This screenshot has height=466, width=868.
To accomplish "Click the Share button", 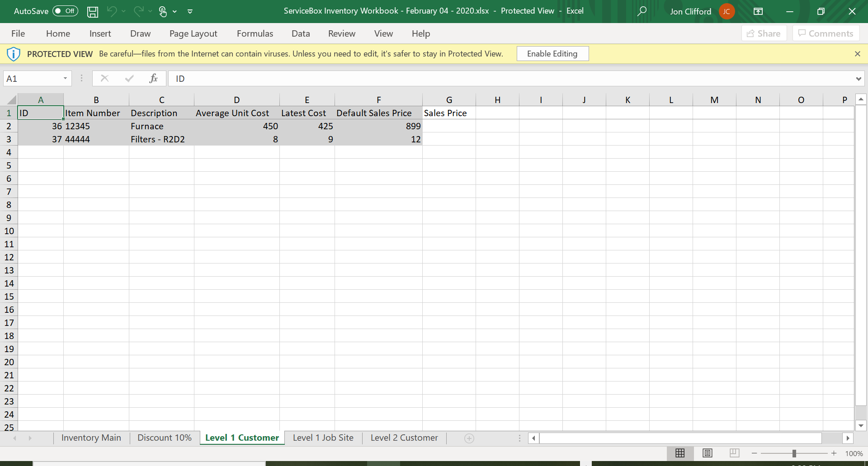I will click(764, 33).
